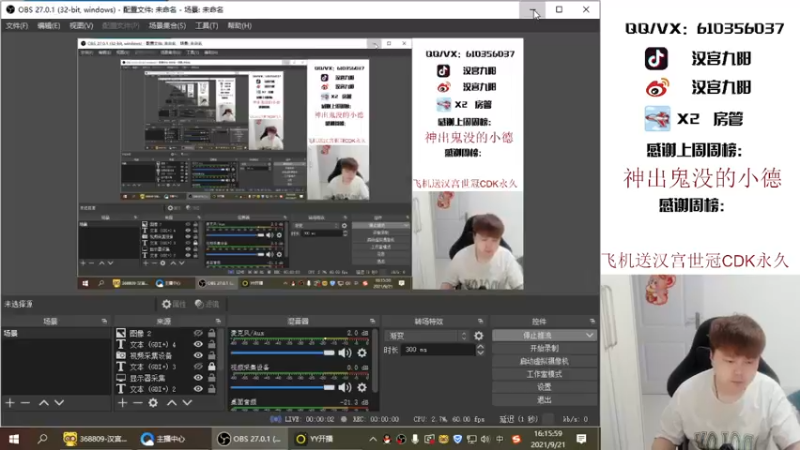The width and height of the screenshot is (800, 450).
Task: Open the 文件(F) menu
Action: coord(17,26)
